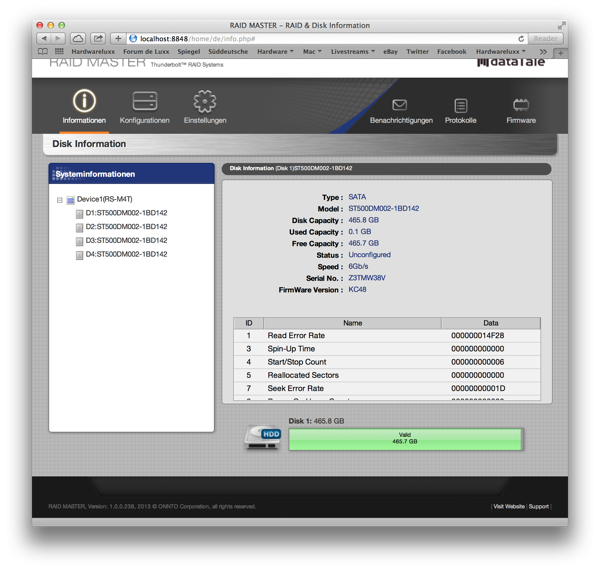Open the rightmost Hardwareluxx bookmarks dropdown
The height and width of the screenshot is (570, 600).
pyautogui.click(x=501, y=51)
